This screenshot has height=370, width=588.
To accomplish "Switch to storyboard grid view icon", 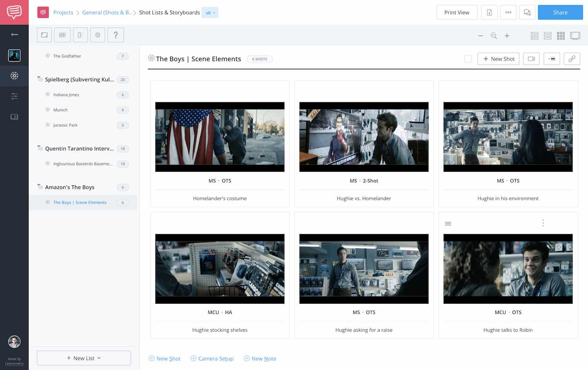I will [561, 36].
